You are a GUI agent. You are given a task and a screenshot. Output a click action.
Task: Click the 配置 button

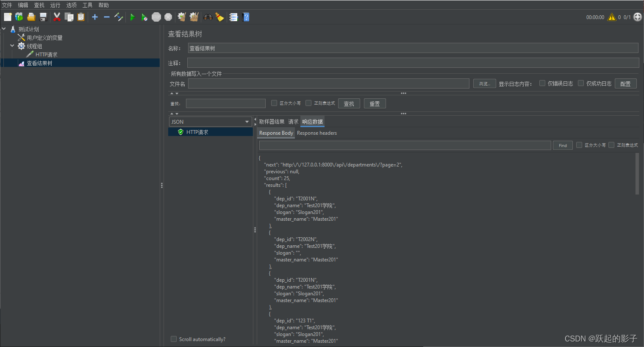click(625, 83)
